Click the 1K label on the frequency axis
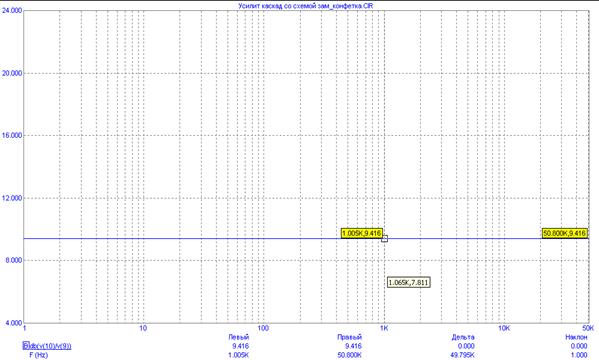The image size is (599, 360). 384,328
